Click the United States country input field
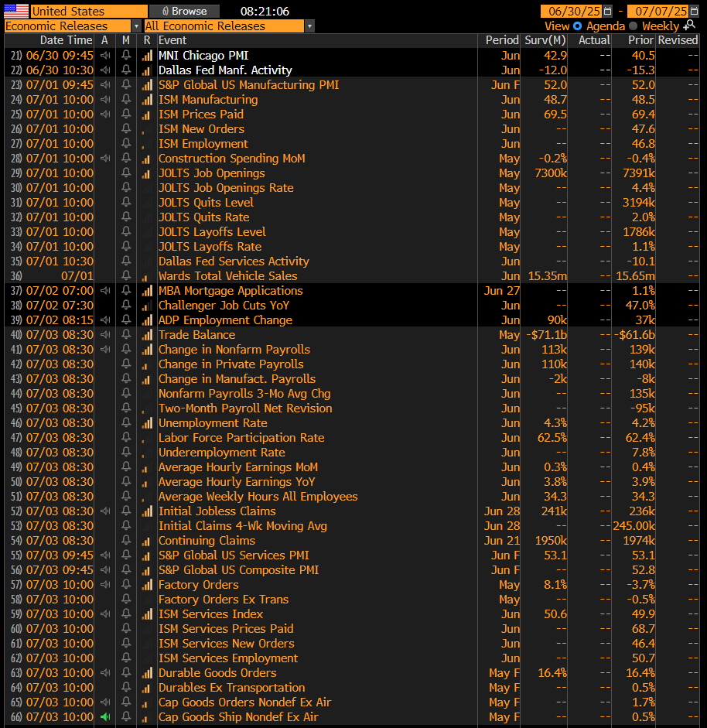This screenshot has width=707, height=728. pos(89,11)
